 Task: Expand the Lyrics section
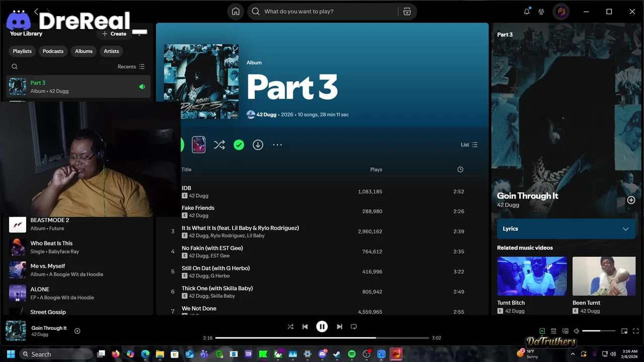566,229
